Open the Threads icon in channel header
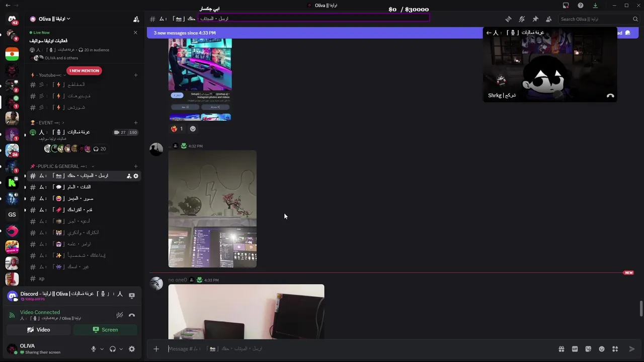 tap(508, 19)
